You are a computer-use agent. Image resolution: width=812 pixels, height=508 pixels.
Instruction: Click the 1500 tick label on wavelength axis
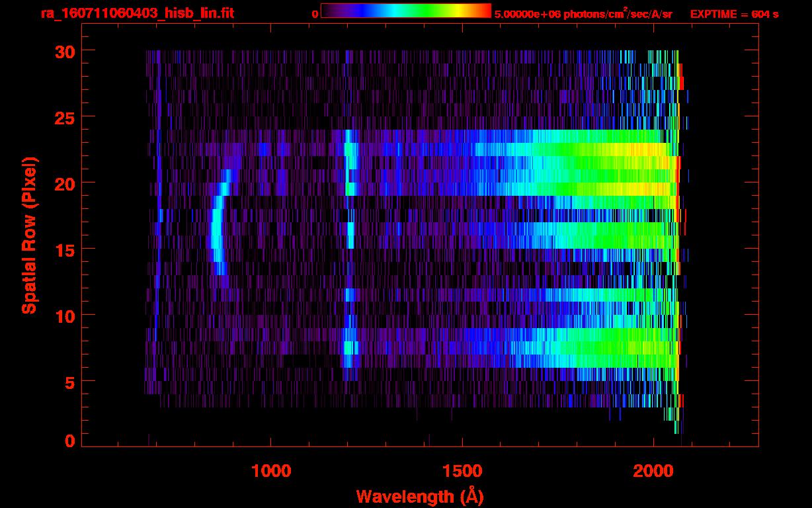[x=462, y=470]
